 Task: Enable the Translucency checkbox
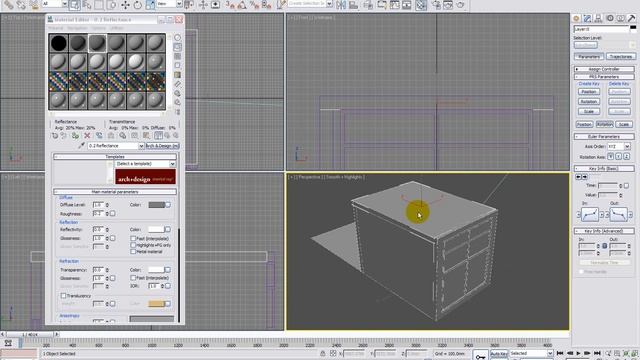pos(63,296)
